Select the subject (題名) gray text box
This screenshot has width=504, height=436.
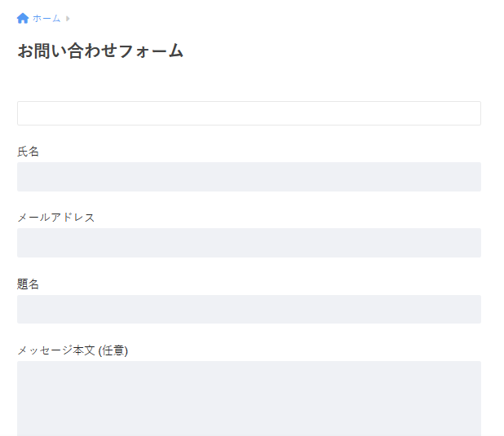[249, 309]
